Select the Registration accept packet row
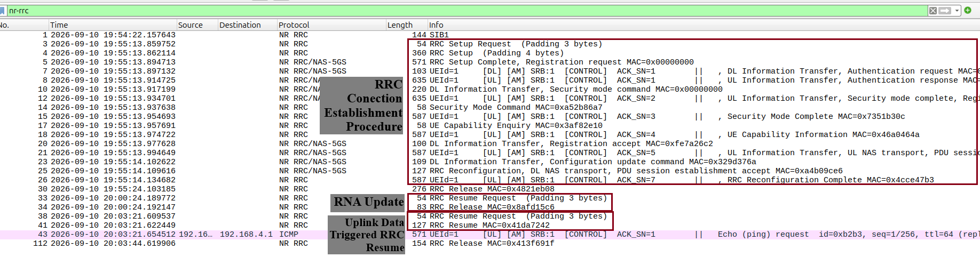This screenshot has width=980, height=257. click(x=490, y=144)
